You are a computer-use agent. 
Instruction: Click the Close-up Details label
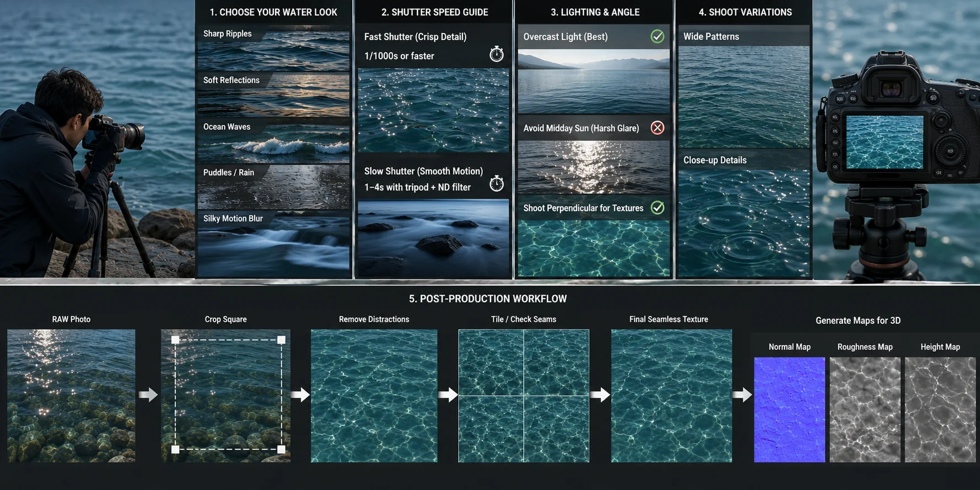[x=715, y=160]
